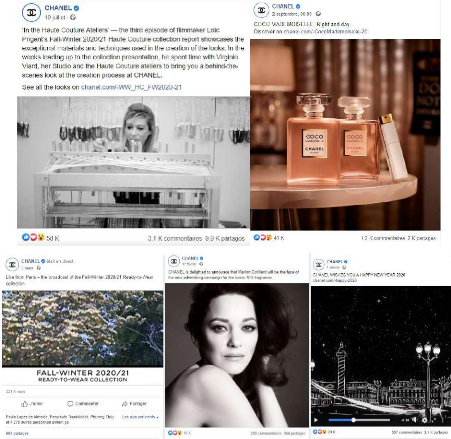Open the chanel.com CocoMademoiselle link
This screenshot has width=451, height=439.
click(325, 31)
